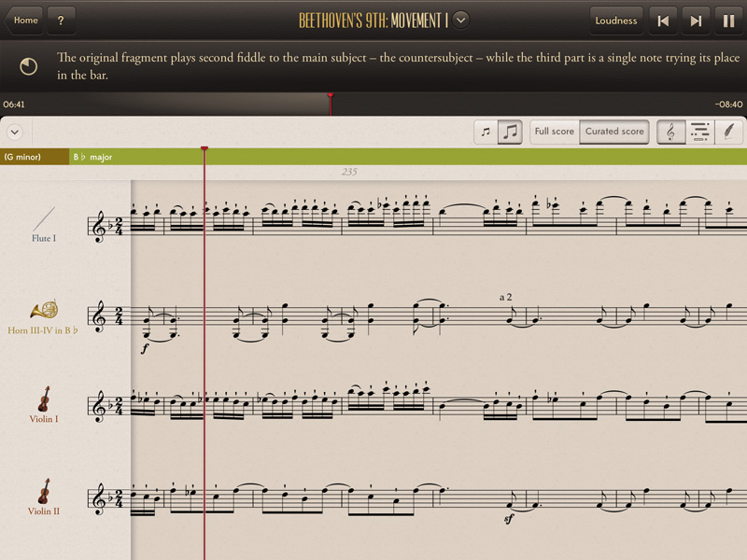
Task: Click elapsed time 06:41
Action: 14,105
